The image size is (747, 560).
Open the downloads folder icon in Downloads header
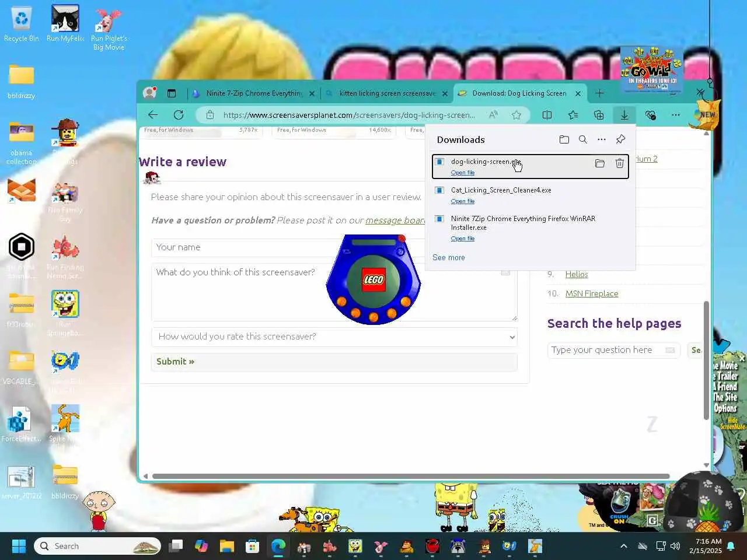564,139
